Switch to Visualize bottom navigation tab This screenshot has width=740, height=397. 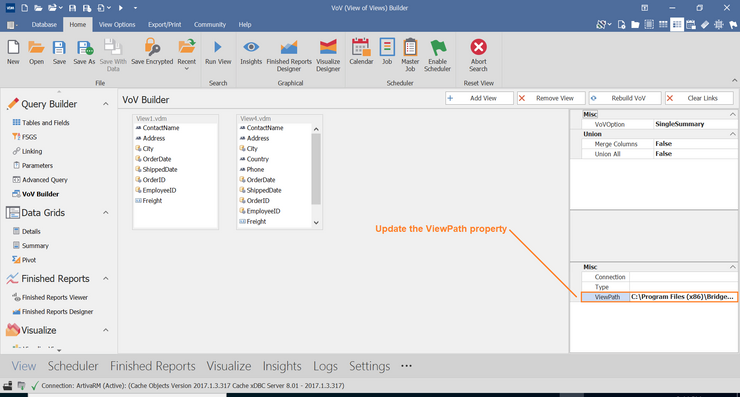(228, 366)
